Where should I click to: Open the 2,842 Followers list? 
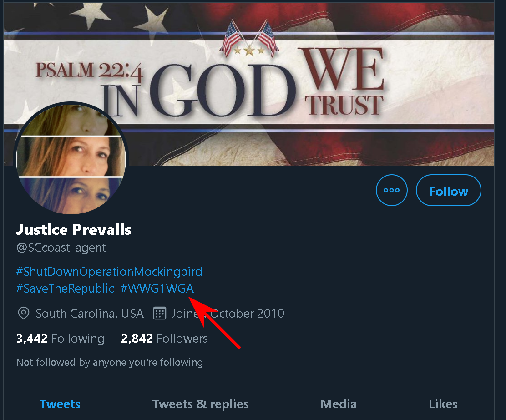(164, 339)
